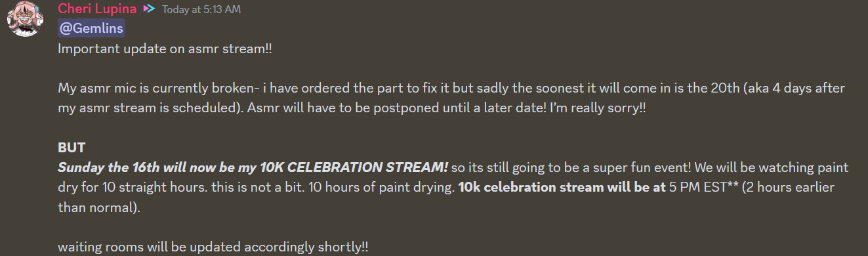Click bold '10k celebration stream will be at'
Viewport: 868px width, 256px height.
tap(562, 187)
